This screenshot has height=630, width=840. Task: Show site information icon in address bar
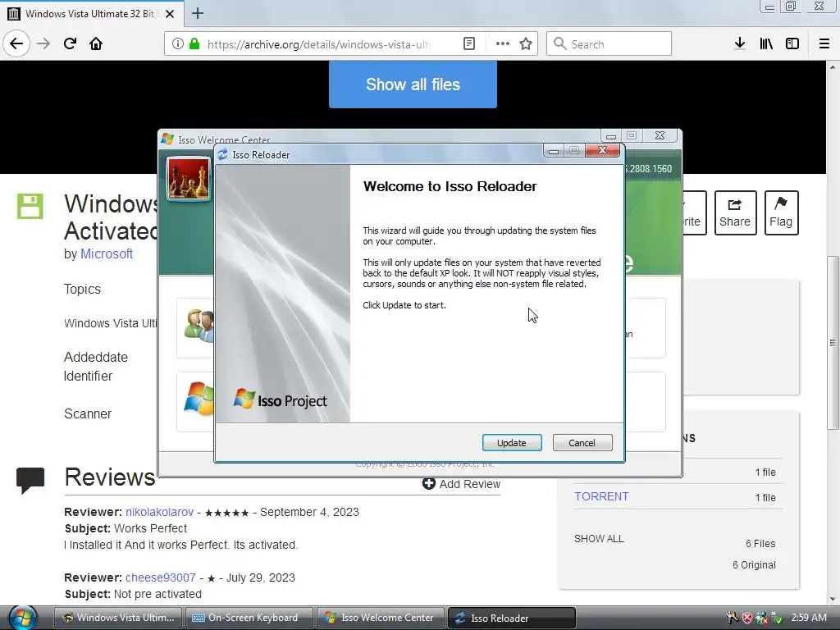pyautogui.click(x=178, y=44)
